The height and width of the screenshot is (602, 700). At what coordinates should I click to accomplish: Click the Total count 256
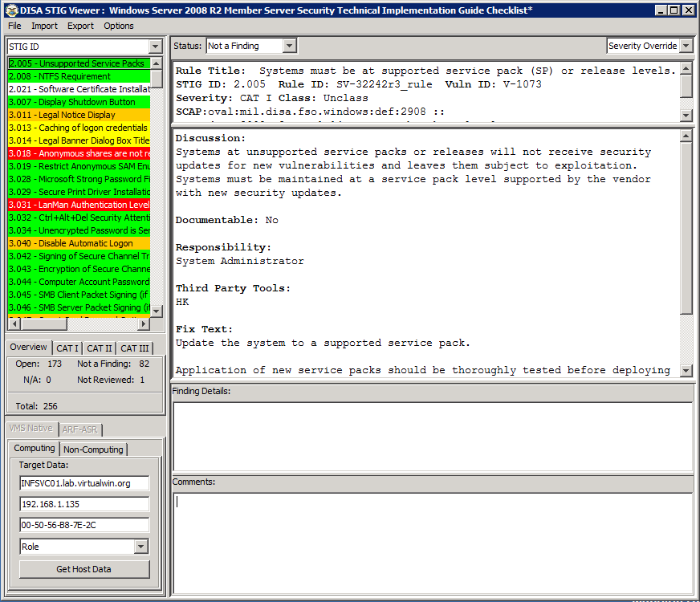tap(50, 406)
